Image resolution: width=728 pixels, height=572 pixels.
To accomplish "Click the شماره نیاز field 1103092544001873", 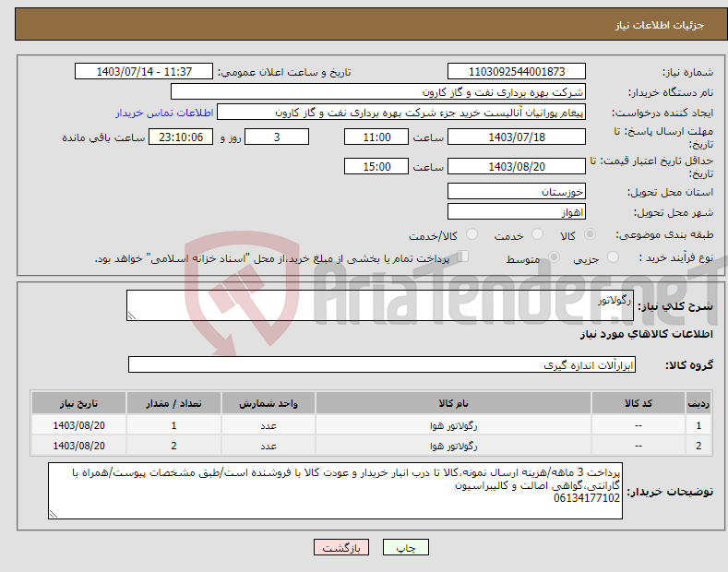I will pyautogui.click(x=517, y=72).
